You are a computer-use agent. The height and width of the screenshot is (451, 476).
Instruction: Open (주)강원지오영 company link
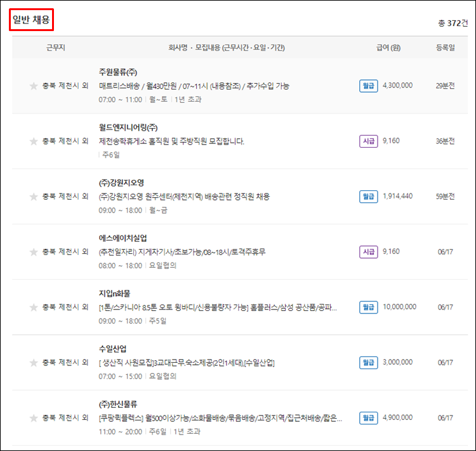(x=121, y=183)
